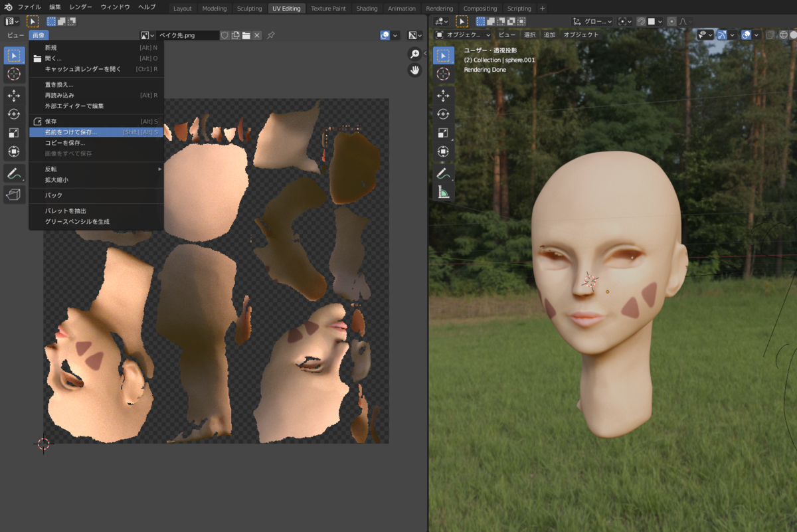Viewport: 797px width, 532px height.
Task: Toggle overlays button in image editor header
Action: pyautogui.click(x=385, y=35)
